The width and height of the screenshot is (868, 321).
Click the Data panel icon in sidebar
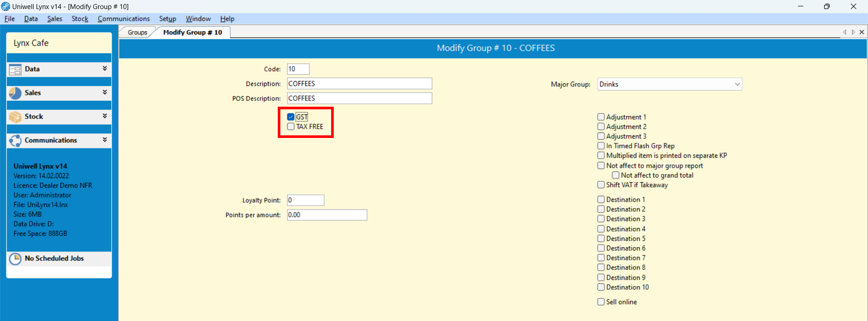(15, 69)
